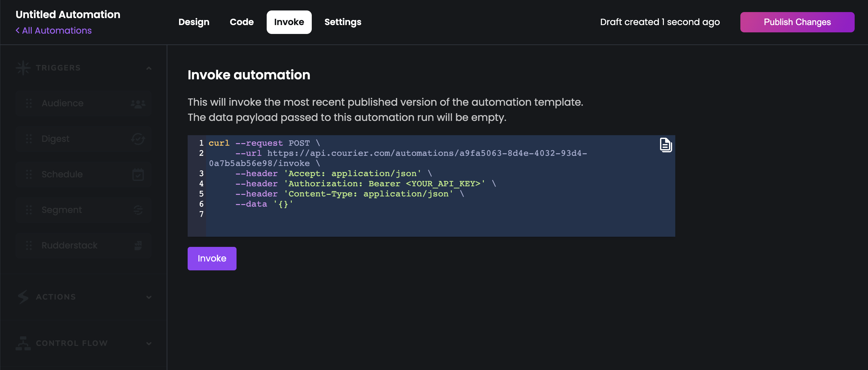
Task: Grab the Rudderstack drag handle dots
Action: tap(29, 245)
